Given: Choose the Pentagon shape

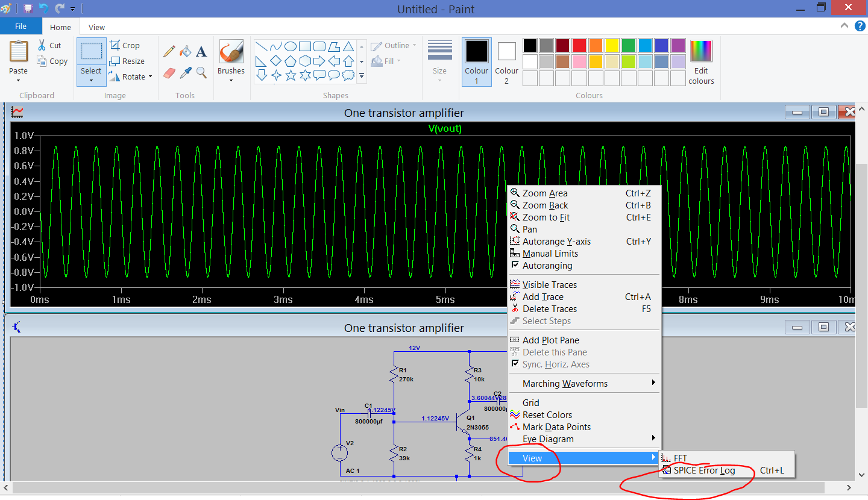Looking at the screenshot, I should tap(291, 61).
